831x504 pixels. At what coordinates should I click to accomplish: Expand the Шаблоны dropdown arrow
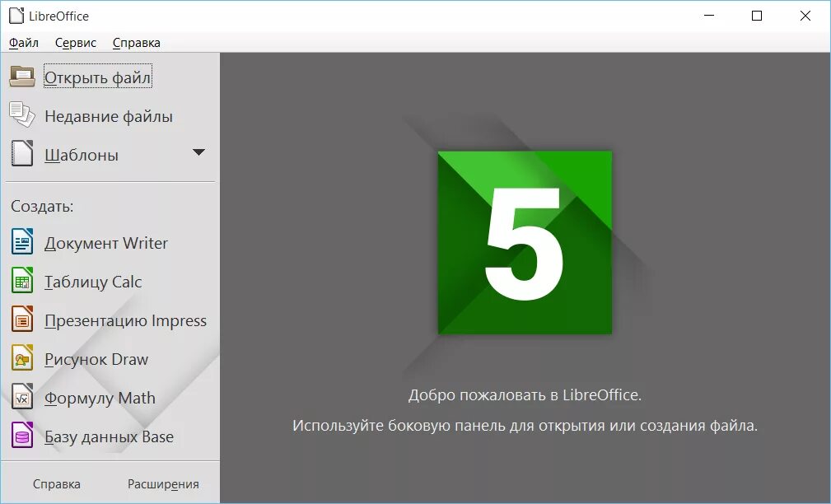click(198, 152)
